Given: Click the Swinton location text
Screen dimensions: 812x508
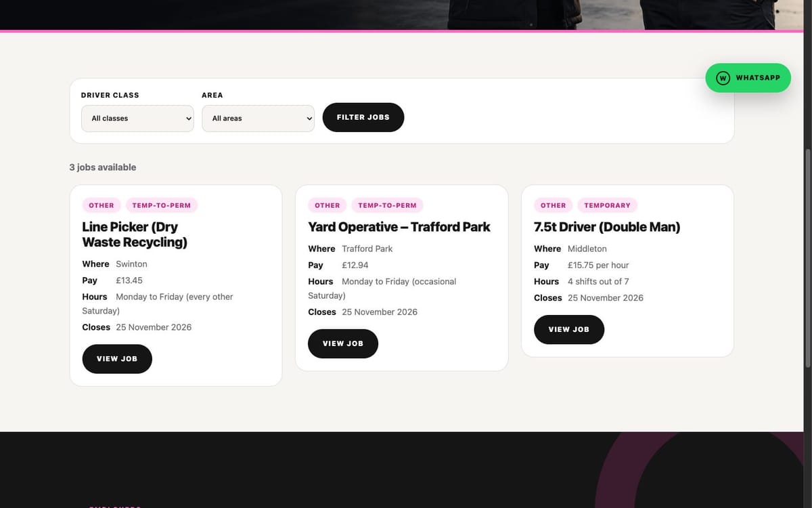Looking at the screenshot, I should coord(131,264).
